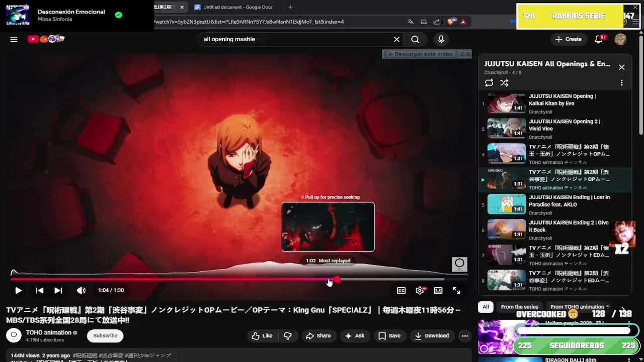Clear the search box text
This screenshot has height=362, width=644.
[x=396, y=39]
